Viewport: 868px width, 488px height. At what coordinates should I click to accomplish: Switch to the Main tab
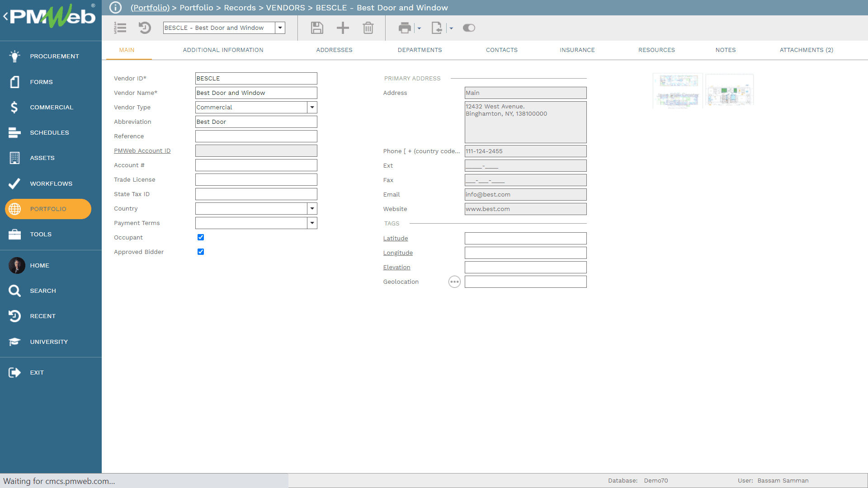pos(127,50)
